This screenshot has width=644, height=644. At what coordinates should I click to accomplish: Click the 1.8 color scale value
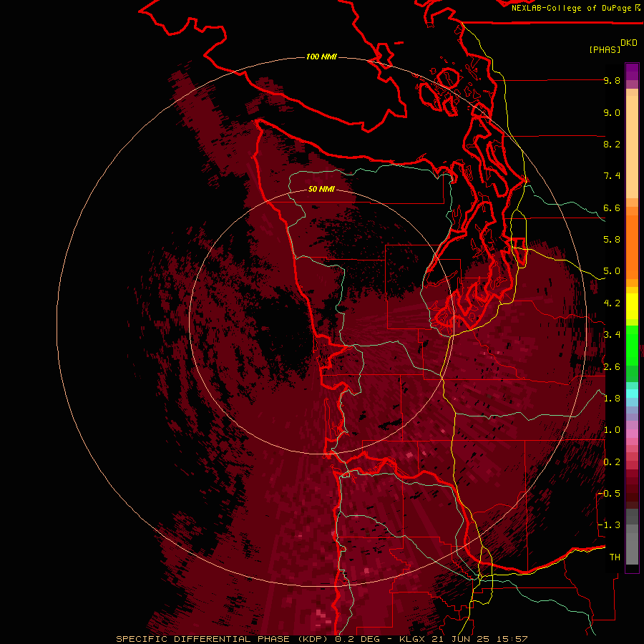(612, 399)
